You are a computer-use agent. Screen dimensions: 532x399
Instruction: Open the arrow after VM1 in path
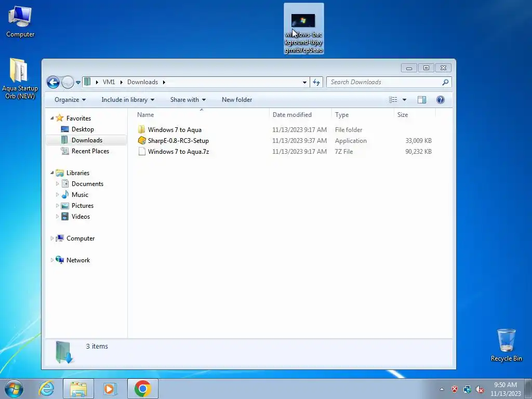pyautogui.click(x=121, y=82)
